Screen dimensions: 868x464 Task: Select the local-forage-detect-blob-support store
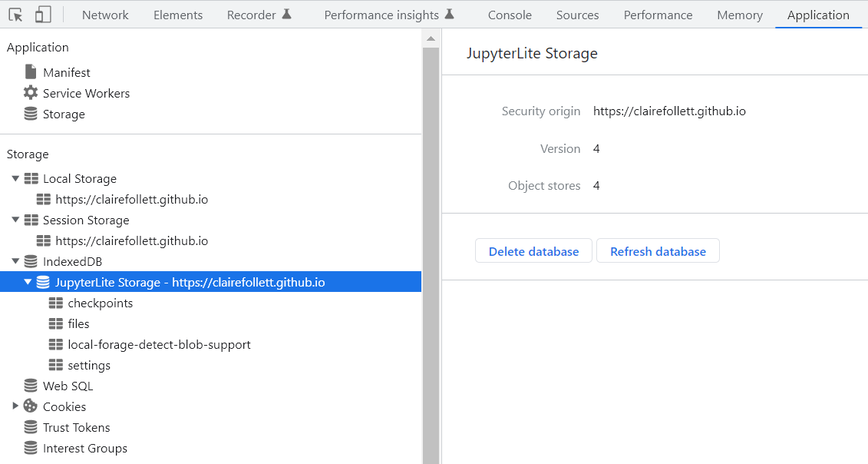(x=159, y=344)
